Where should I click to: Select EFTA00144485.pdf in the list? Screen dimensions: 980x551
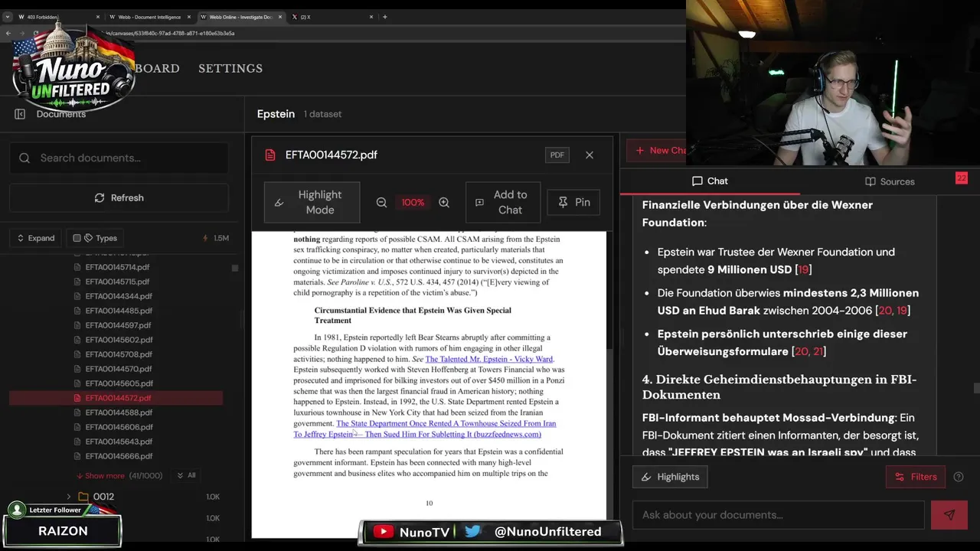tap(119, 311)
